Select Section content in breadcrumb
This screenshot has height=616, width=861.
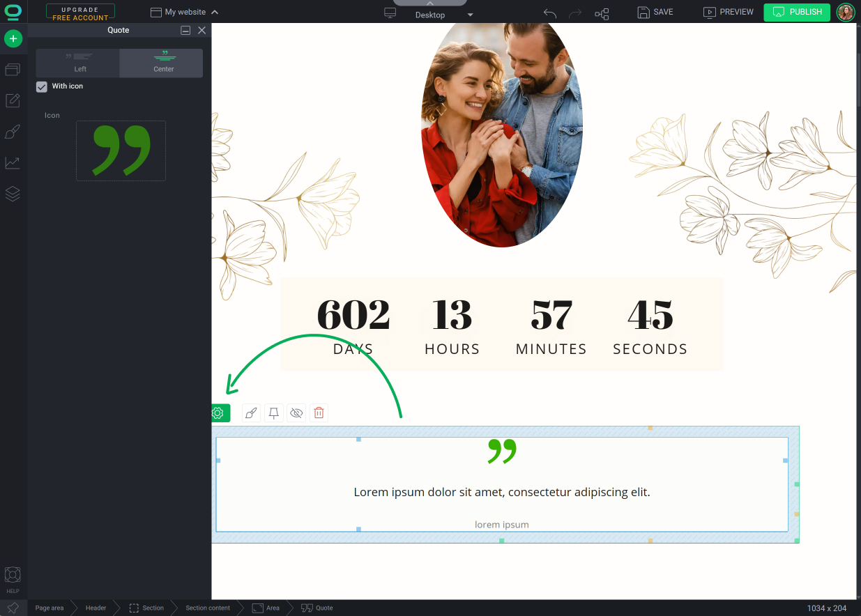tap(208, 608)
